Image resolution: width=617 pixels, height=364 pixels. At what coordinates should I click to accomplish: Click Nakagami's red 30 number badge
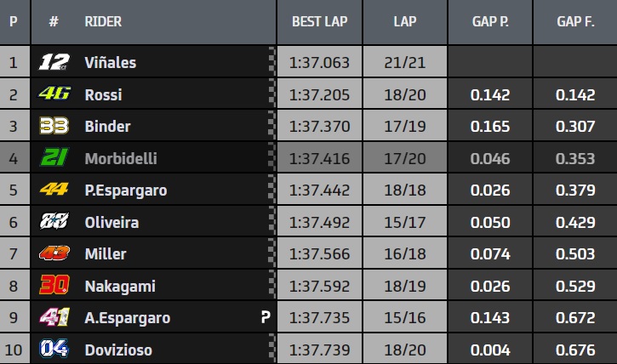[x=54, y=285]
